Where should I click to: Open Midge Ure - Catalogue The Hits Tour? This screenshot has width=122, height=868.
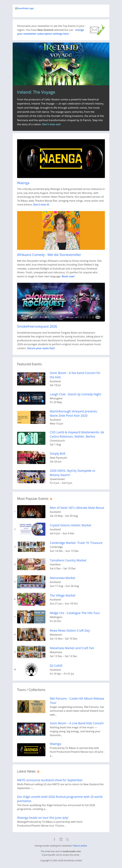click(75, 613)
